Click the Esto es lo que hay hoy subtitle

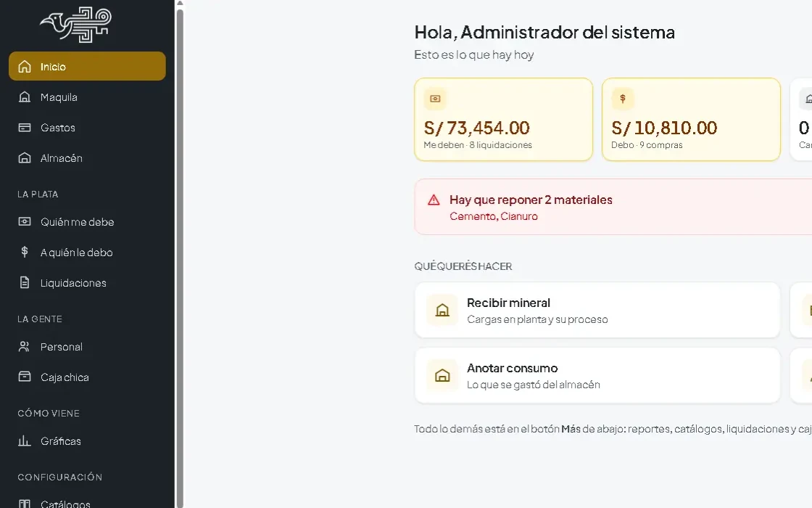point(474,55)
